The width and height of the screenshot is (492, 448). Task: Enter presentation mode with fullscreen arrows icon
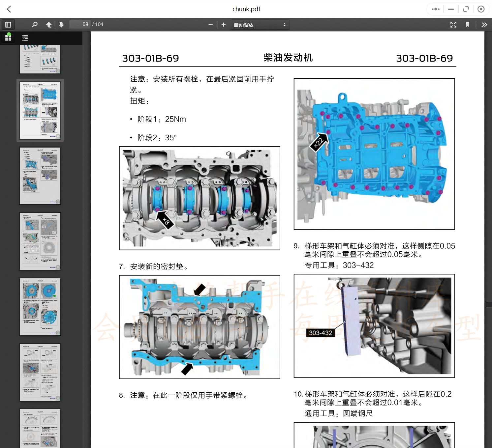[453, 24]
